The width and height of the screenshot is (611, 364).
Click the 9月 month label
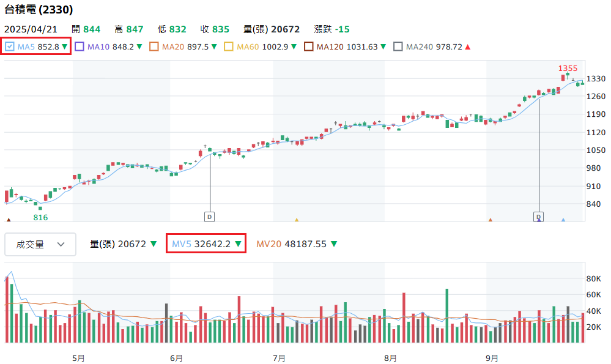[492, 358]
